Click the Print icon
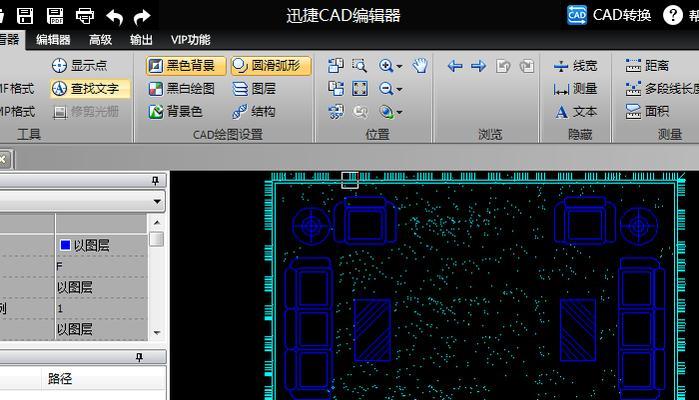 click(85, 16)
